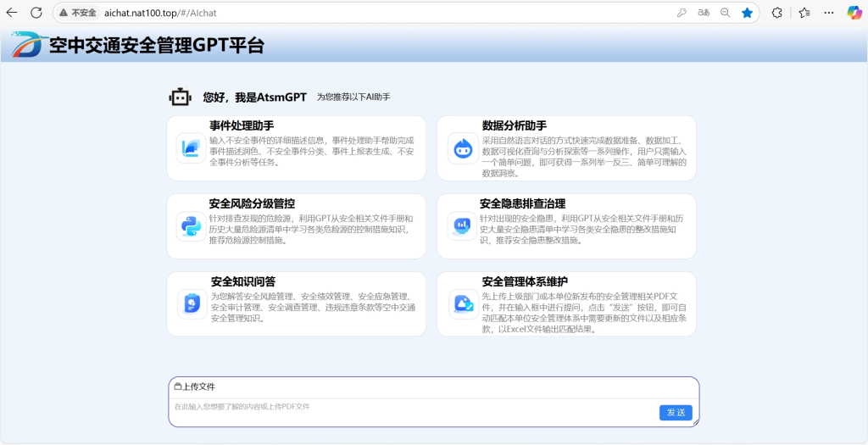Viewport: 868px width, 445px height.
Task: Click the 安全知识问答 document icon
Action: [192, 303]
